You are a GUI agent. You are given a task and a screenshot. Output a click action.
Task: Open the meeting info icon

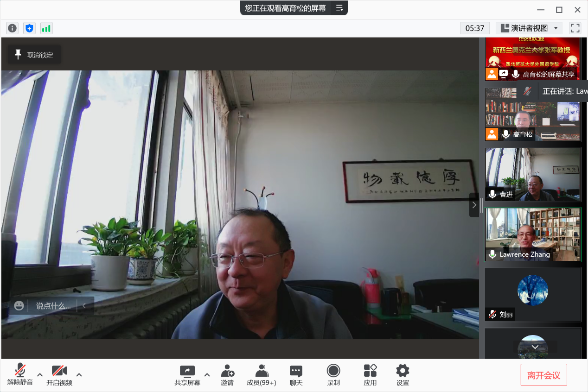(x=12, y=28)
